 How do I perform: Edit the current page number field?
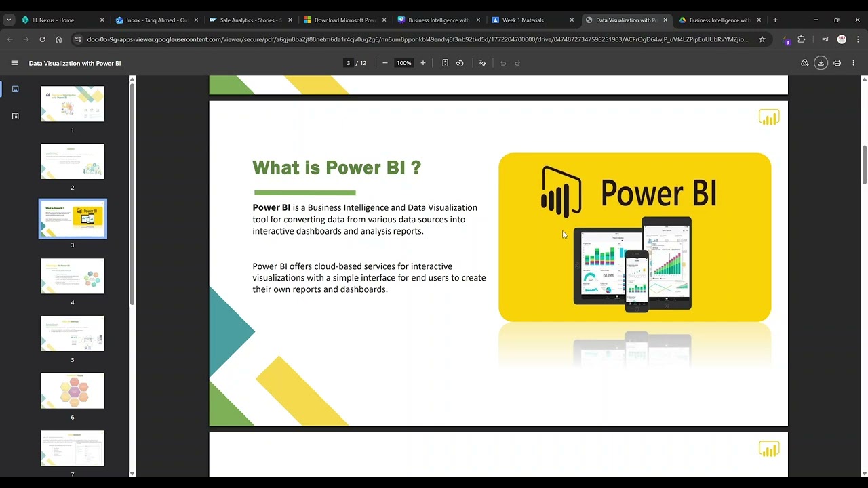tap(349, 63)
